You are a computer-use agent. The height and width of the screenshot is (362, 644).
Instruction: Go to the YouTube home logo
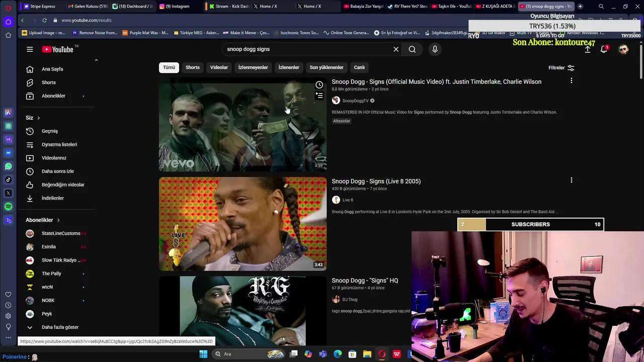(58, 49)
